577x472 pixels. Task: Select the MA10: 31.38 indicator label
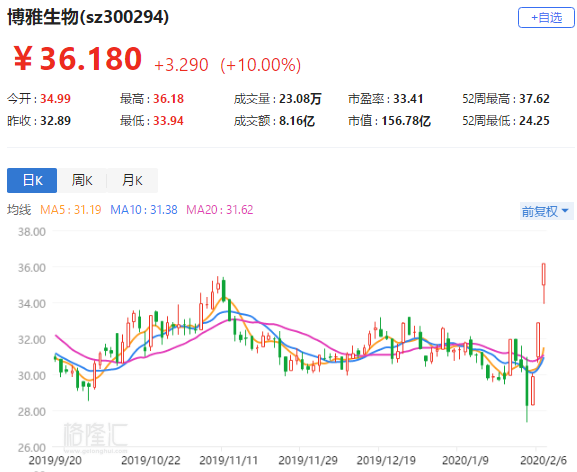pyautogui.click(x=144, y=210)
